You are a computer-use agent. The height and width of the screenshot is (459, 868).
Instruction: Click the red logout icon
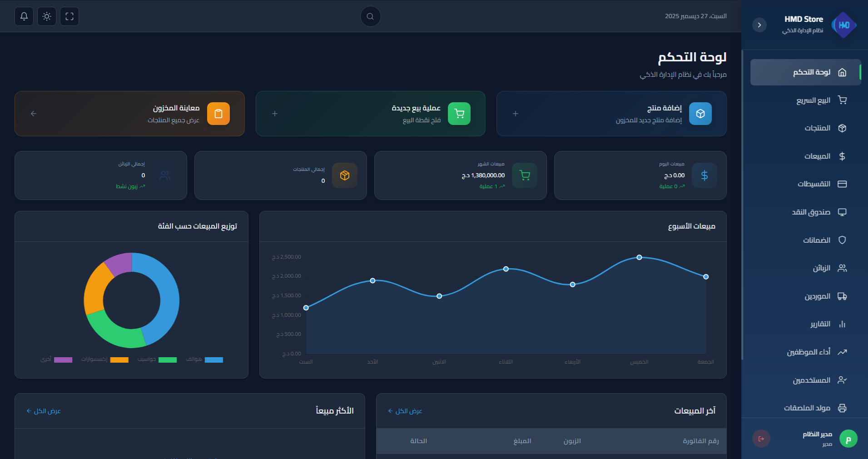point(761,439)
